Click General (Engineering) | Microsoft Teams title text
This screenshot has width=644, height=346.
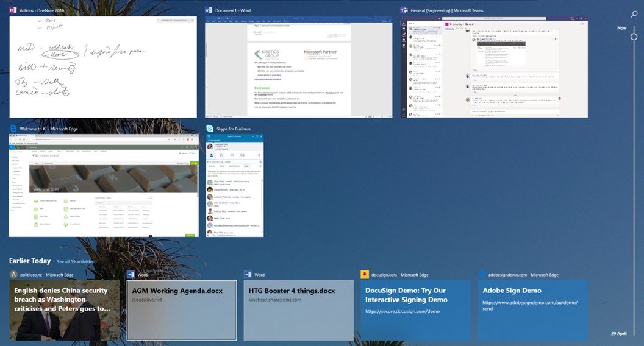(x=447, y=10)
